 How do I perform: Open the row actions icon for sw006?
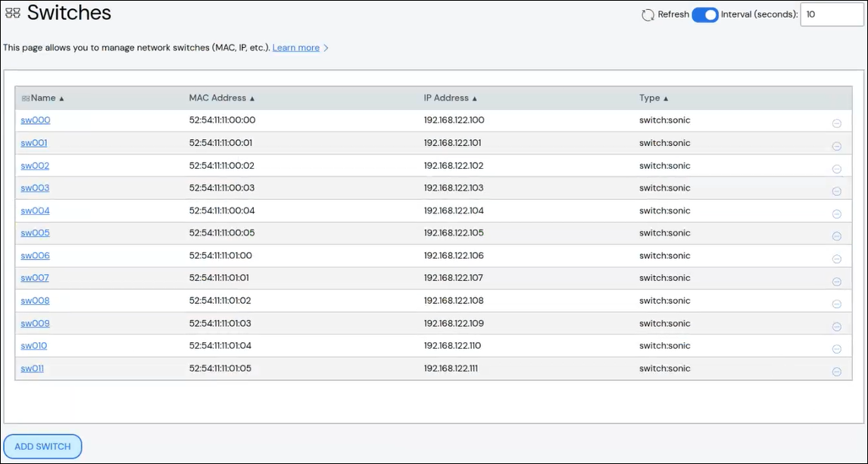(836, 259)
